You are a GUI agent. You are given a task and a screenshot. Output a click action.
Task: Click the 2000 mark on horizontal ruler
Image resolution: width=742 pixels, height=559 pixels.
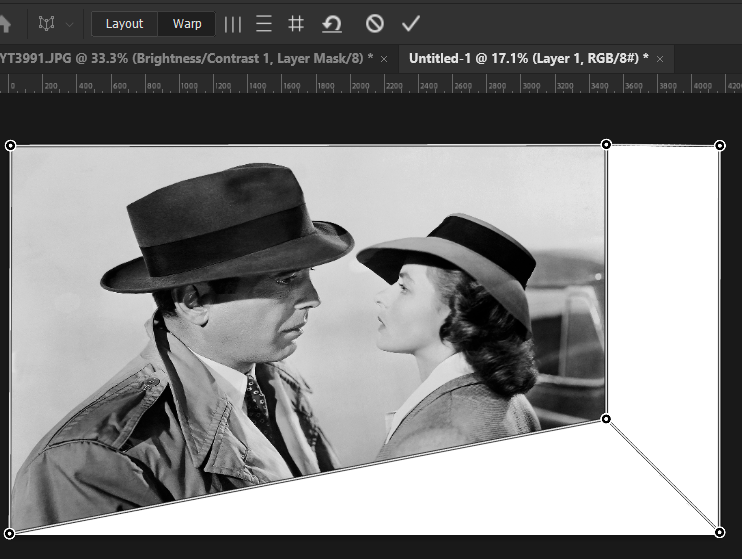click(x=360, y=86)
